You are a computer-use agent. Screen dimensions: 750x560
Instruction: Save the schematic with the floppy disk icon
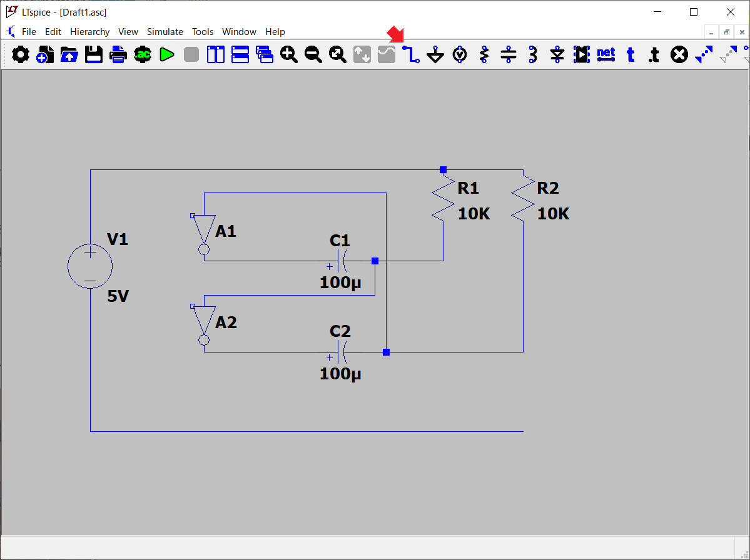tap(94, 55)
